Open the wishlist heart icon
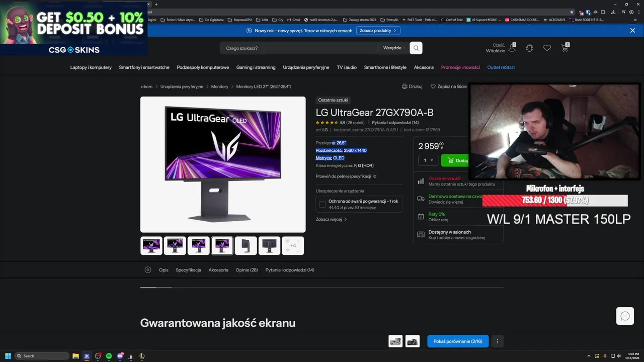Image resolution: width=644 pixels, height=362 pixels. (x=547, y=48)
